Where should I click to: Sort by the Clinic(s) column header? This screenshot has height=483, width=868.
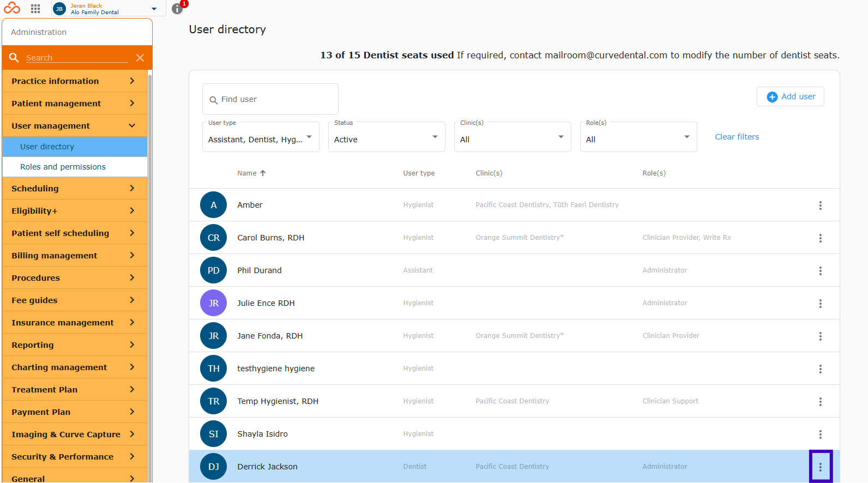click(489, 173)
